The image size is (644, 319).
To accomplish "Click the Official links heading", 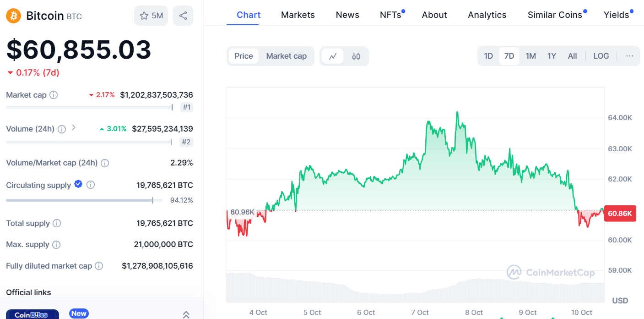I will tap(28, 292).
